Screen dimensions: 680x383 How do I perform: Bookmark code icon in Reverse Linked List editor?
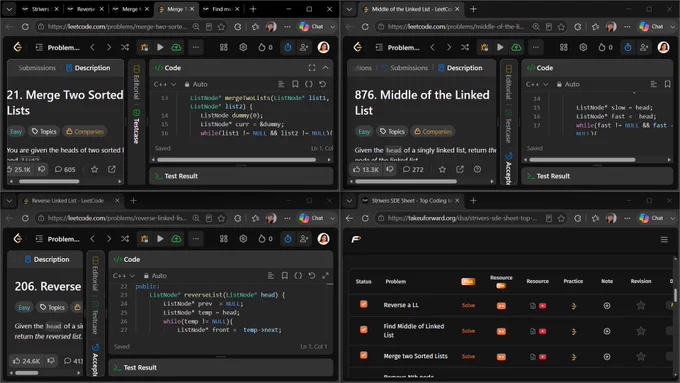pos(284,275)
